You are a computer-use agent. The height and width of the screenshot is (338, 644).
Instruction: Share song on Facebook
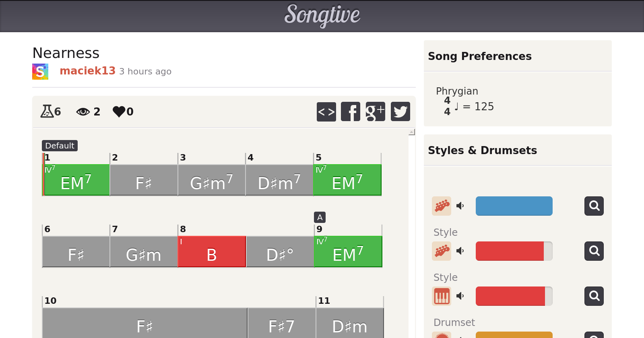coord(351,111)
